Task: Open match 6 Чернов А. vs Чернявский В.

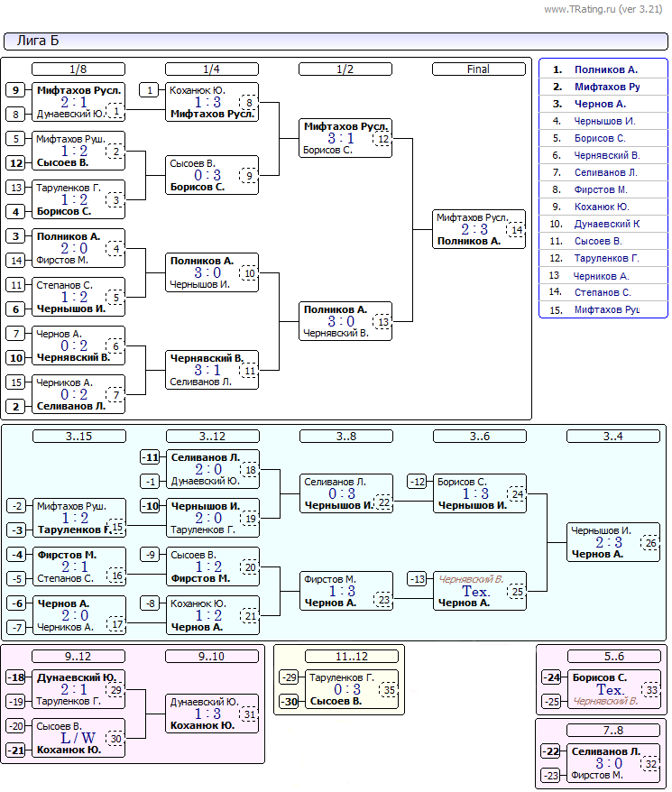Action: point(78,346)
